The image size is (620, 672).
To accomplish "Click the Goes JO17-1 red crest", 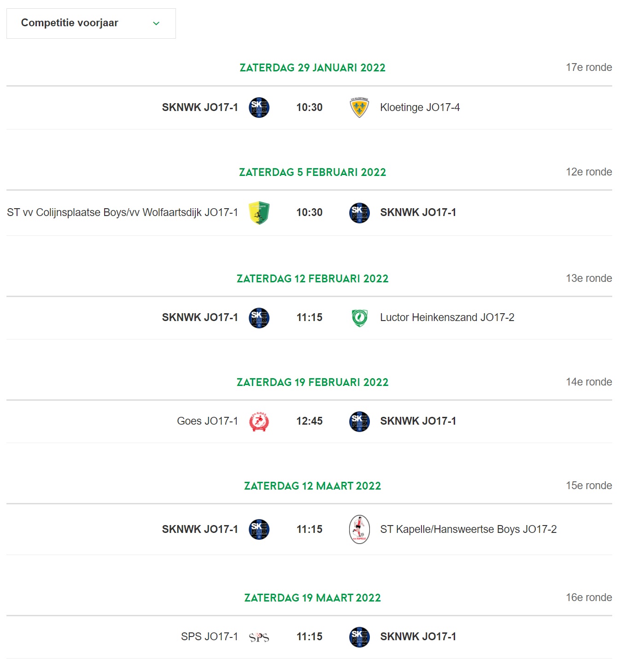I will (259, 421).
